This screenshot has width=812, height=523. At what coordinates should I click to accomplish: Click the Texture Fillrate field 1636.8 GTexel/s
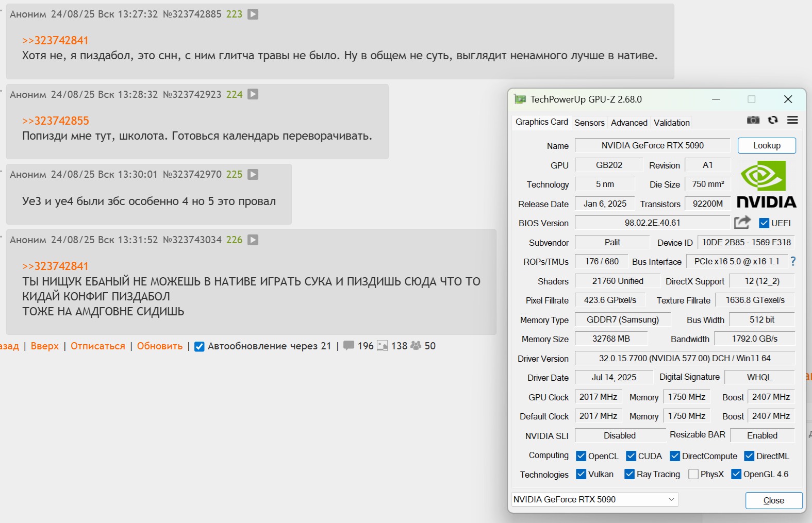point(755,300)
